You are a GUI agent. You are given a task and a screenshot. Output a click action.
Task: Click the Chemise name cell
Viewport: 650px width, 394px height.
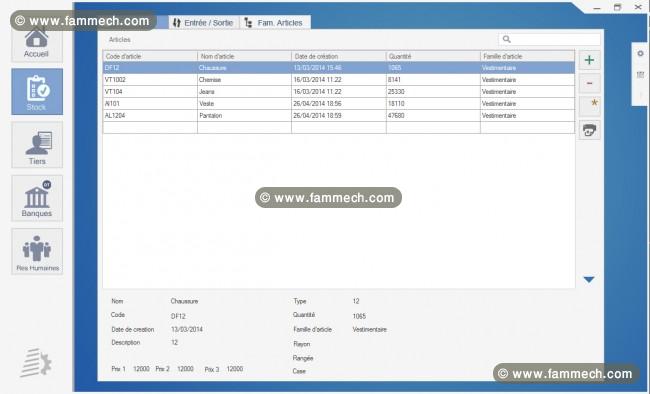coord(245,80)
